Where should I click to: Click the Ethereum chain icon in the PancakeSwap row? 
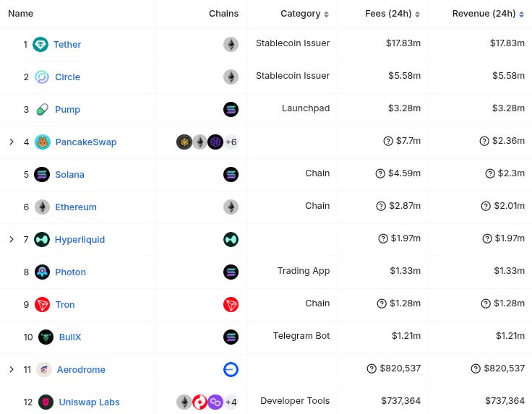point(199,142)
